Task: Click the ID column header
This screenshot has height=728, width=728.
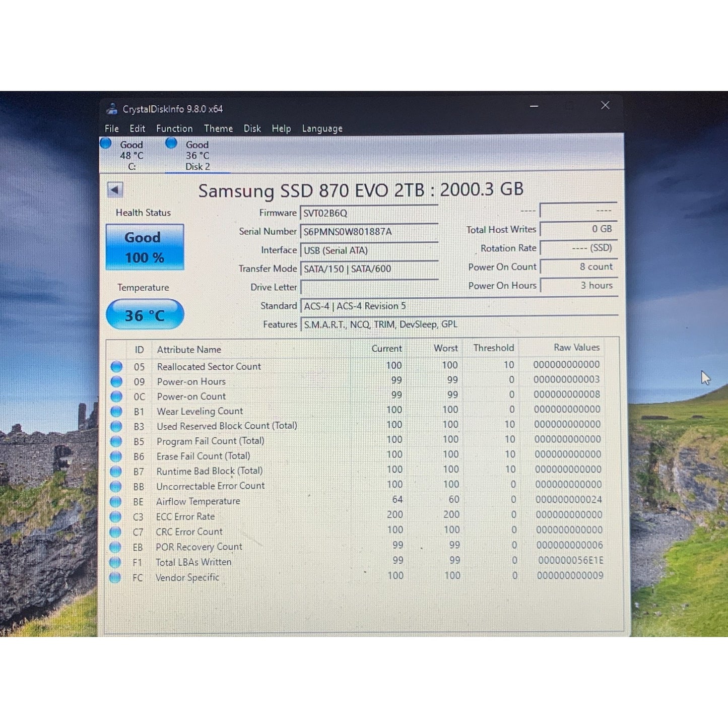Action: coord(139,350)
